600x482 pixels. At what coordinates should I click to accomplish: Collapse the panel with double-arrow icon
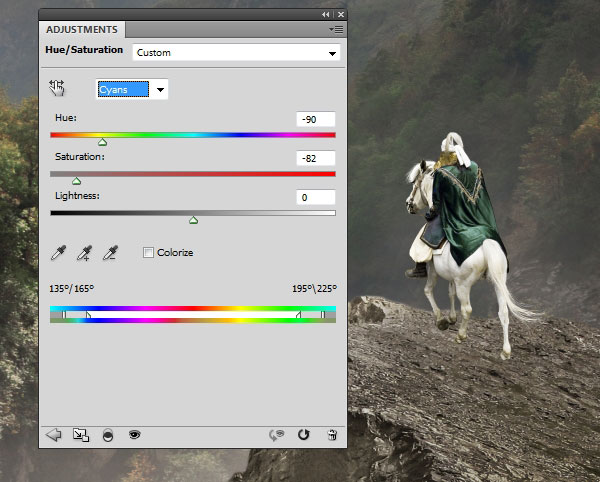coord(325,15)
